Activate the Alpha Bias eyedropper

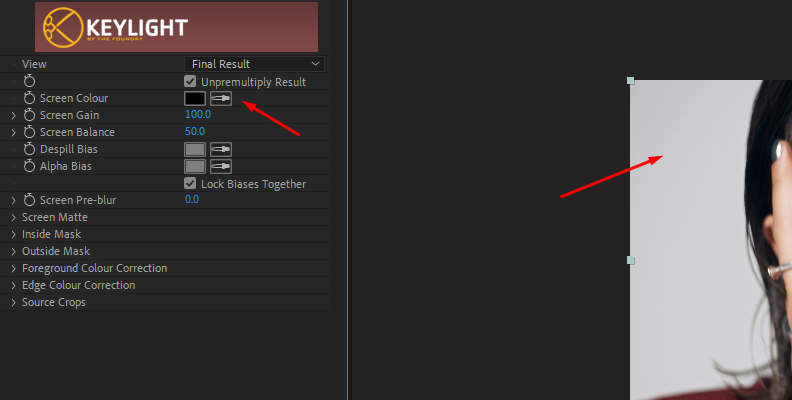[221, 166]
